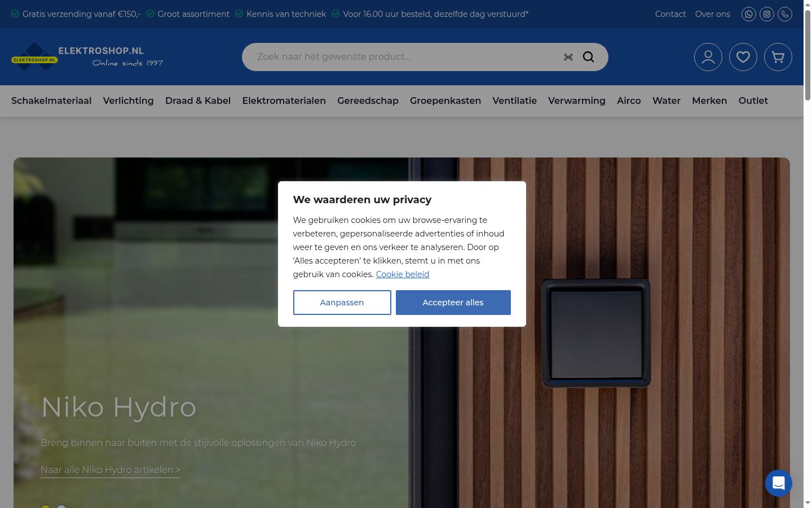The width and height of the screenshot is (812, 508).
Task: Click the Niko Hydro banner heading
Action: pyautogui.click(x=119, y=407)
